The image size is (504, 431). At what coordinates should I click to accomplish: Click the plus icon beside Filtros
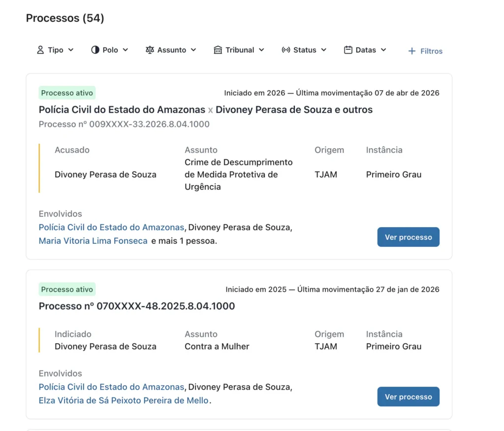pos(412,51)
